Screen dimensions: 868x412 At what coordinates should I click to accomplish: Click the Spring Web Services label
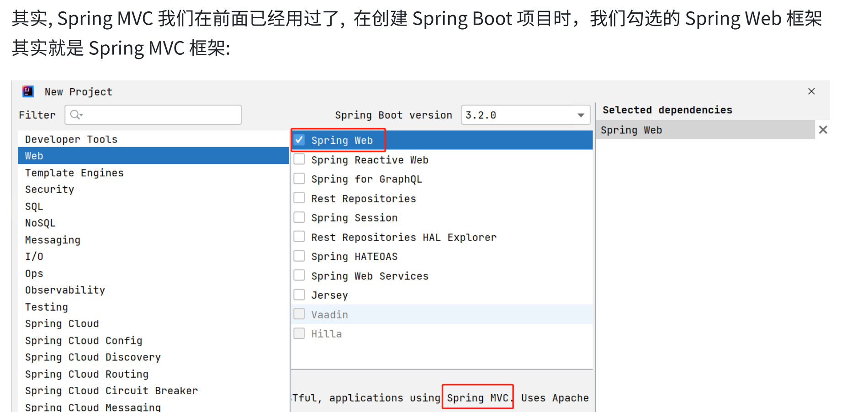[370, 276]
